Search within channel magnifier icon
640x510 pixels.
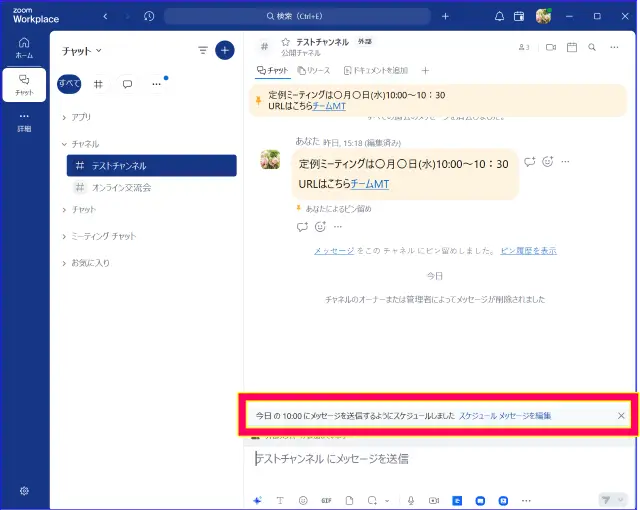pos(592,47)
